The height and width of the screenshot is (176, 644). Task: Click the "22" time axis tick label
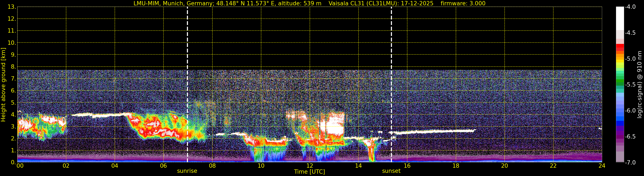click(x=553, y=166)
